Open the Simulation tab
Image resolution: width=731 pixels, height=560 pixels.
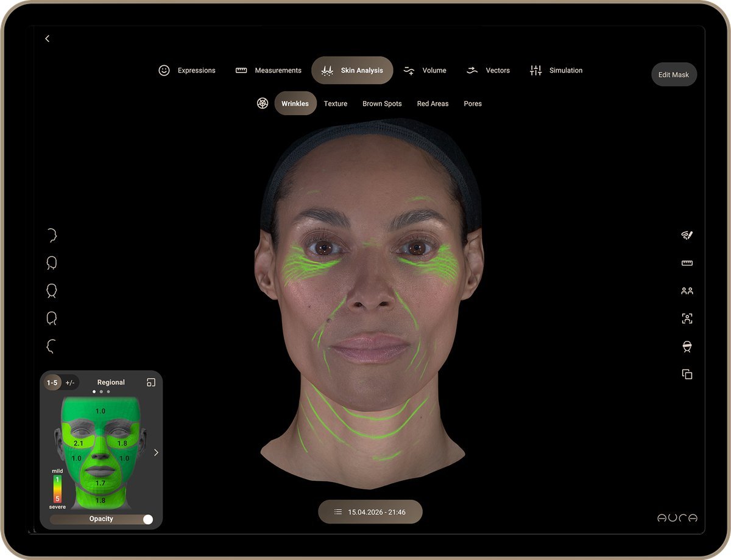pos(556,71)
